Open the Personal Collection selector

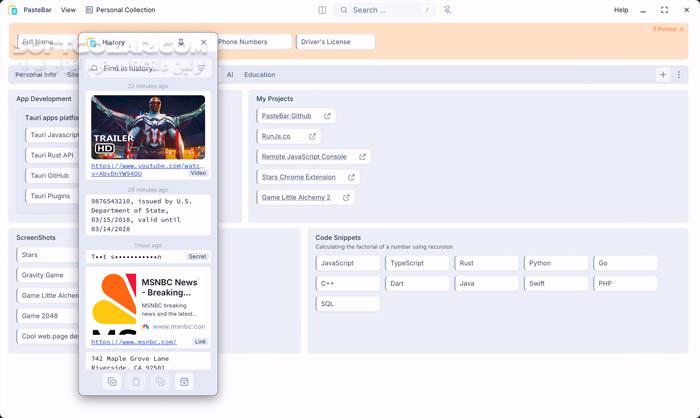[120, 10]
